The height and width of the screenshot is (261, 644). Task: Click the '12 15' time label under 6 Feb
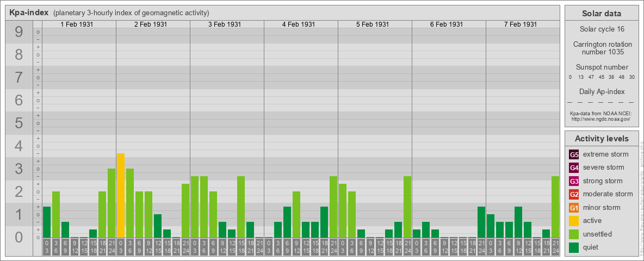[453, 247]
